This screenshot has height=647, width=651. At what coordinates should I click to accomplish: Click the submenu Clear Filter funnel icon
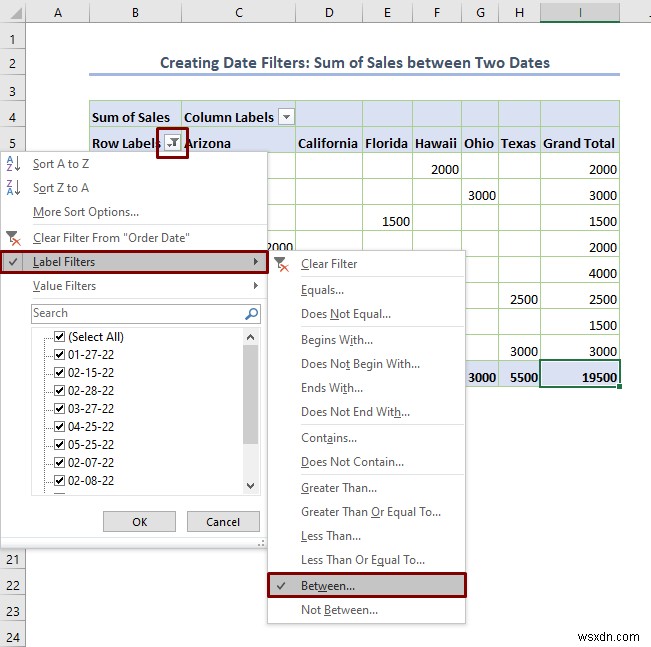[281, 264]
